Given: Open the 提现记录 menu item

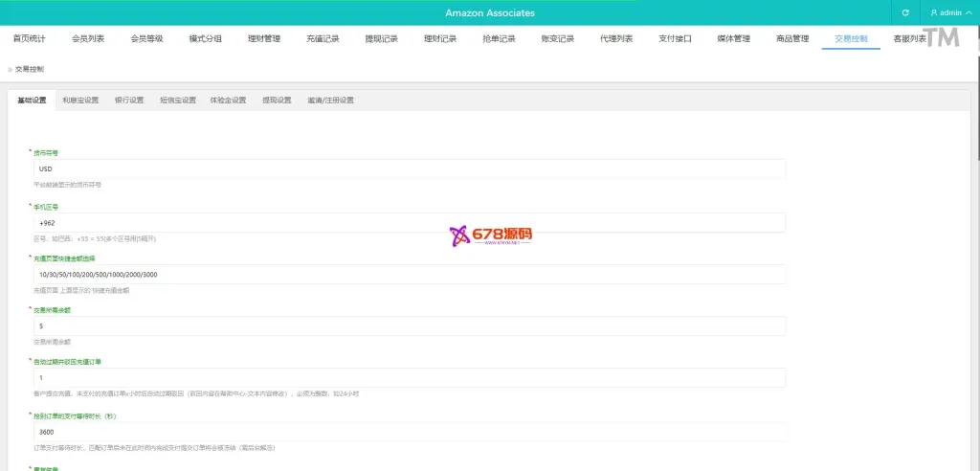Looking at the screenshot, I should click(382, 39).
